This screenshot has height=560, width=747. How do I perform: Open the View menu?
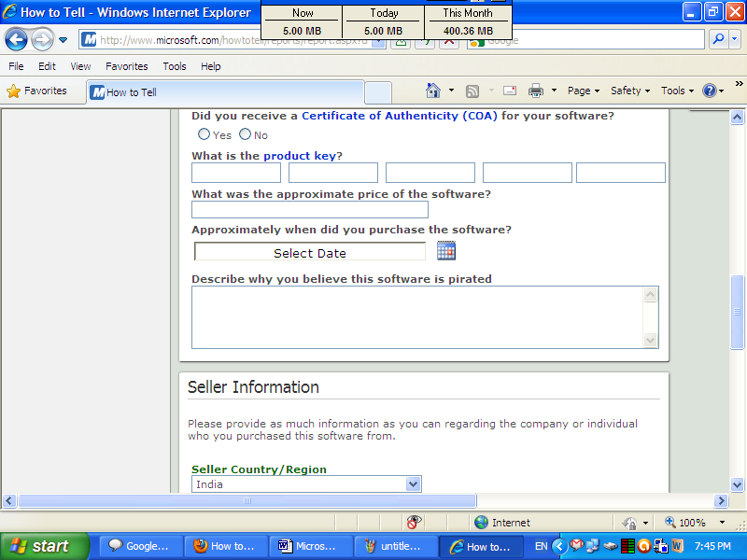pos(80,66)
